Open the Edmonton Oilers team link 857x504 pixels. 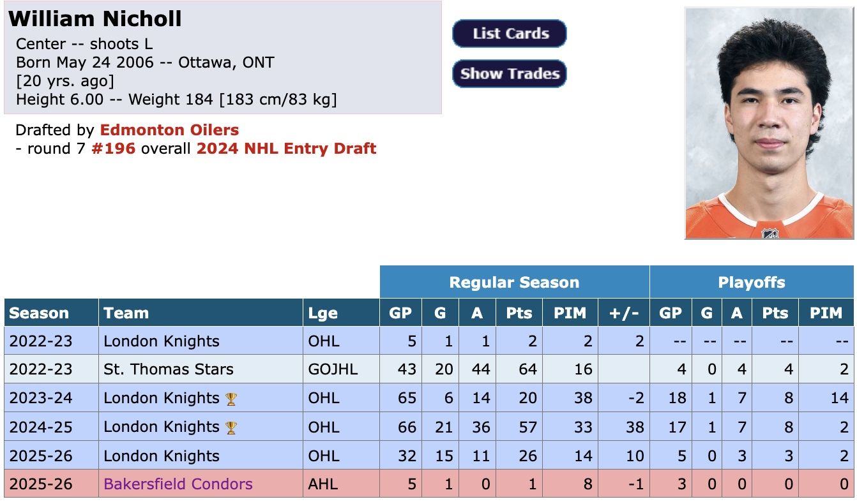(169, 130)
